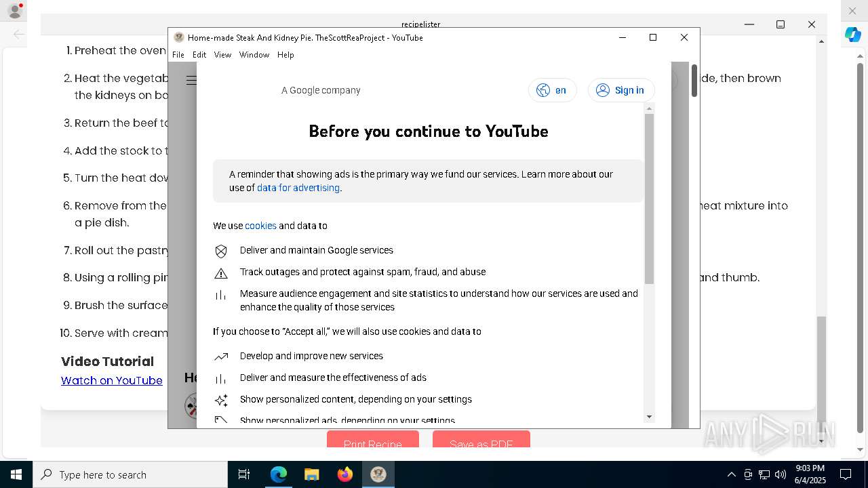The width and height of the screenshot is (868, 488).
Task: Open the Edit menu
Action: point(199,55)
